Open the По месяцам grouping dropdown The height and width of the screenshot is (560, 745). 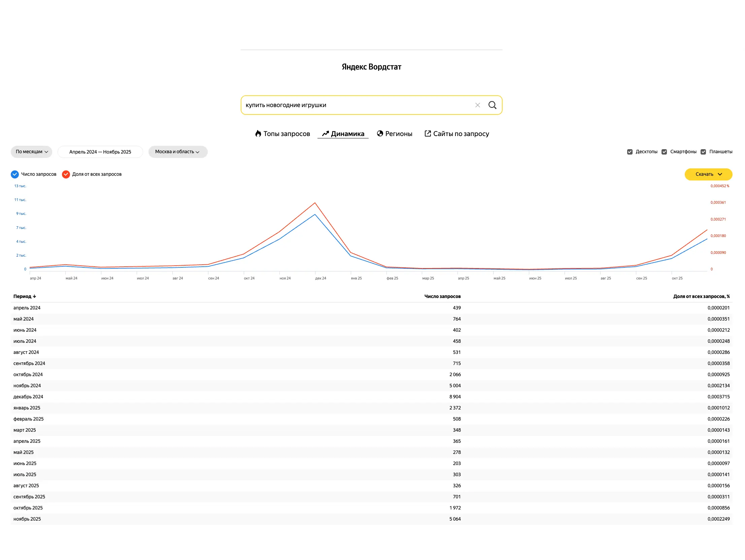[31, 152]
